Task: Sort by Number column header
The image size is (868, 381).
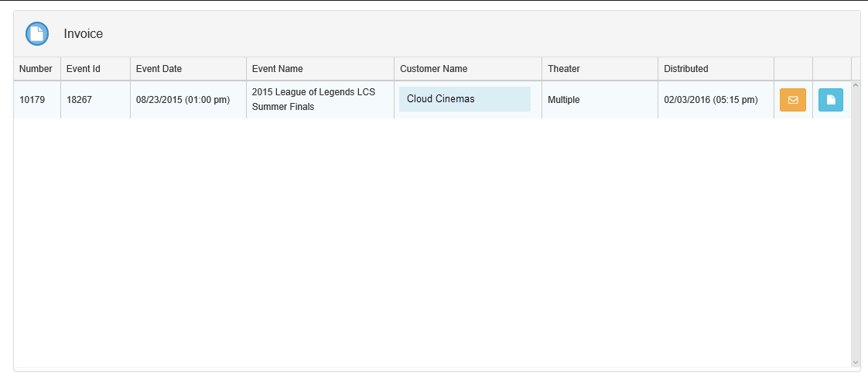Action: [36, 69]
